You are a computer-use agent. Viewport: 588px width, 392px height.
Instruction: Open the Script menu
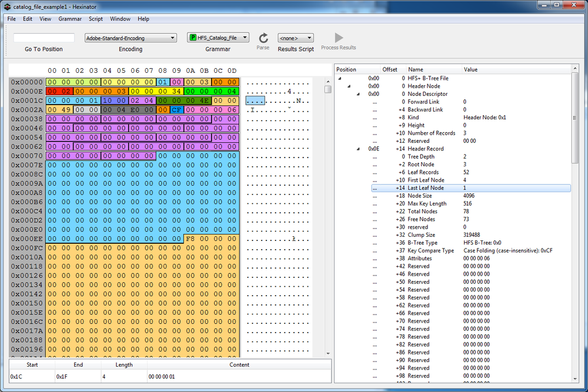tap(96, 19)
